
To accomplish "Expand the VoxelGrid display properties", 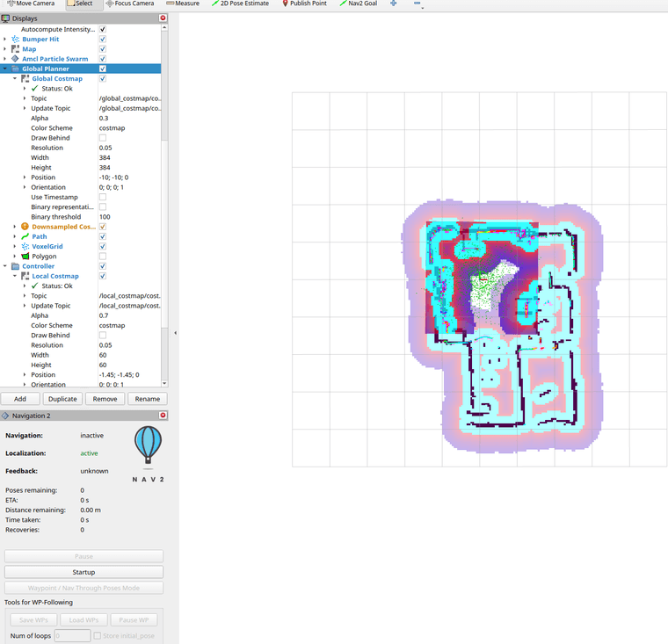I will click(14, 246).
